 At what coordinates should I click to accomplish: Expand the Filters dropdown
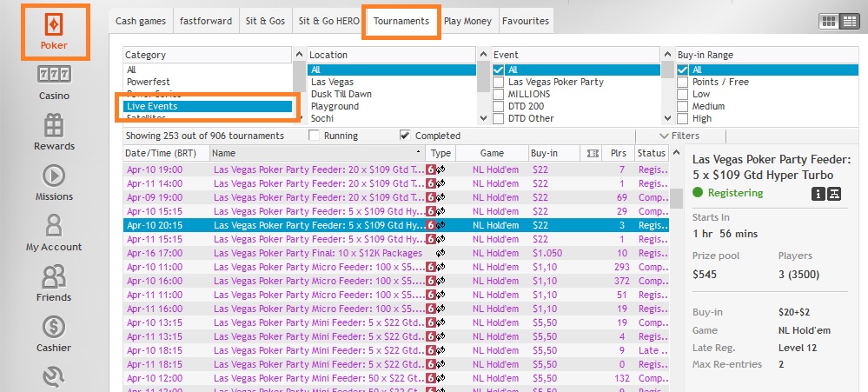pos(679,136)
